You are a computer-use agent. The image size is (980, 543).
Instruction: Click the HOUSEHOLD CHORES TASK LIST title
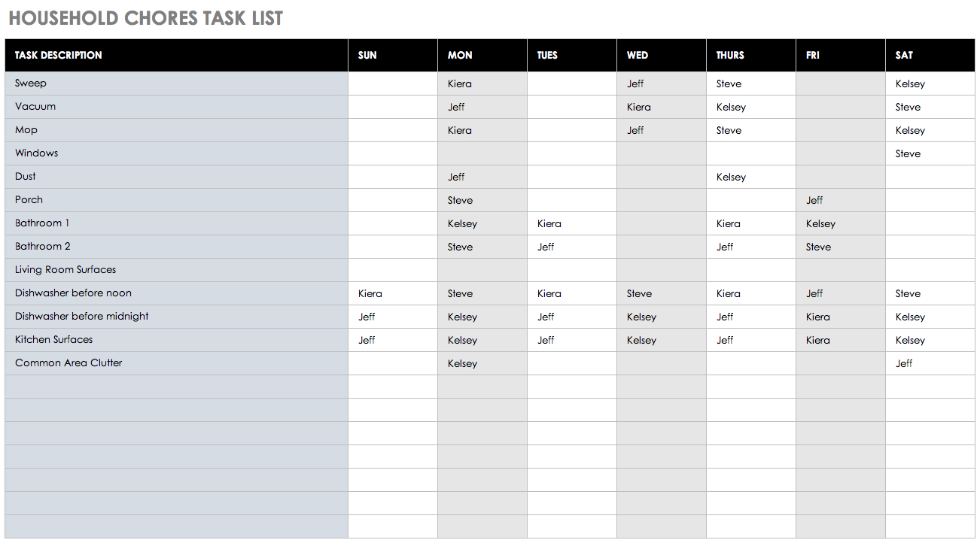click(146, 19)
